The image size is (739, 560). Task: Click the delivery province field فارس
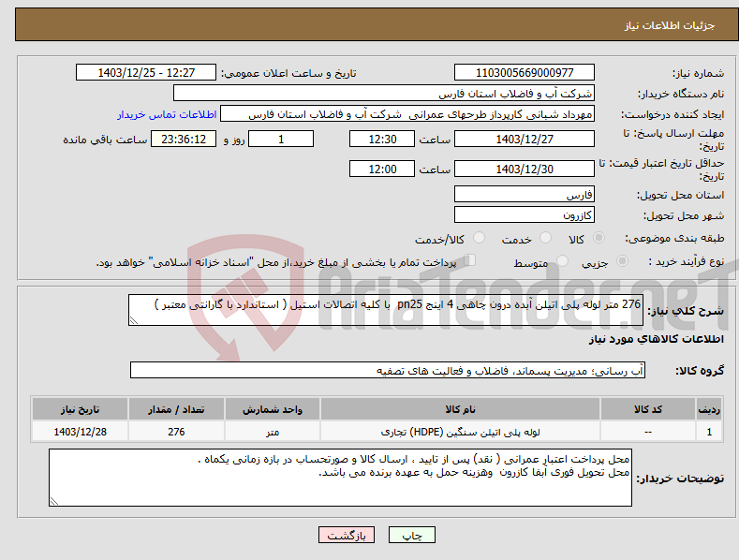click(525, 194)
